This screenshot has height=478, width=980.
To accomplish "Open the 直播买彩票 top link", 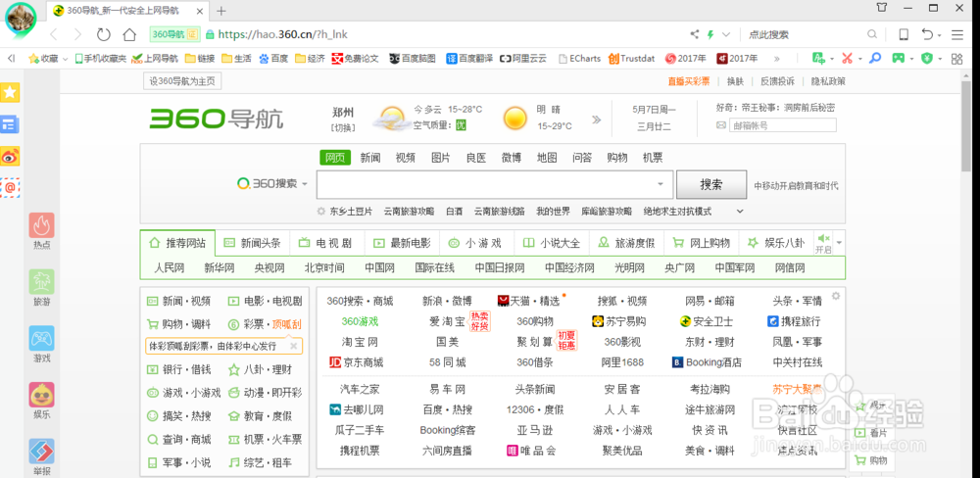I will 689,81.
